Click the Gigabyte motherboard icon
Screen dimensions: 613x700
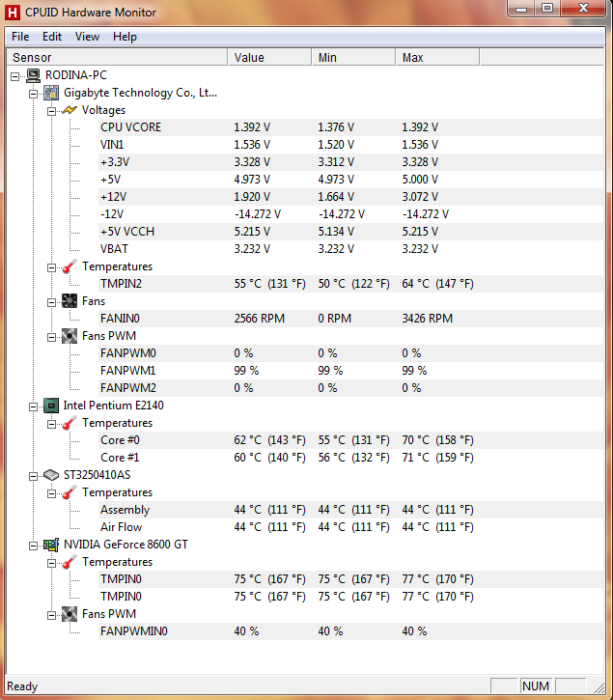click(51, 93)
